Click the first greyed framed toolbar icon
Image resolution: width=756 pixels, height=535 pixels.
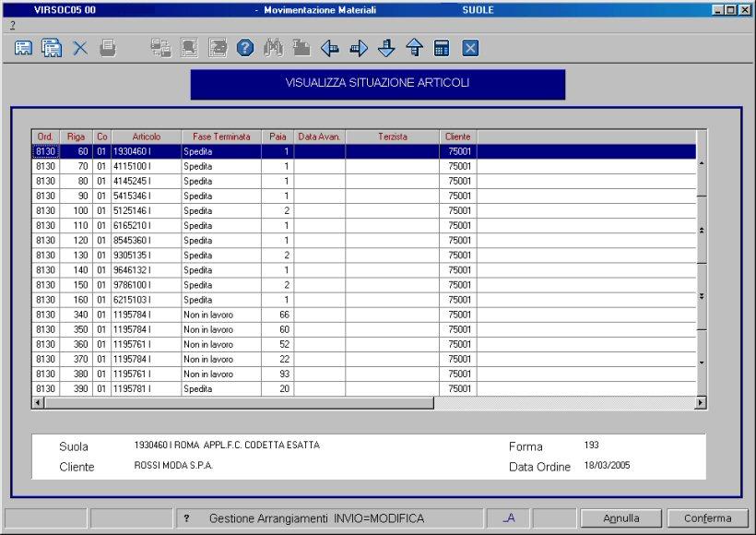tap(189, 48)
